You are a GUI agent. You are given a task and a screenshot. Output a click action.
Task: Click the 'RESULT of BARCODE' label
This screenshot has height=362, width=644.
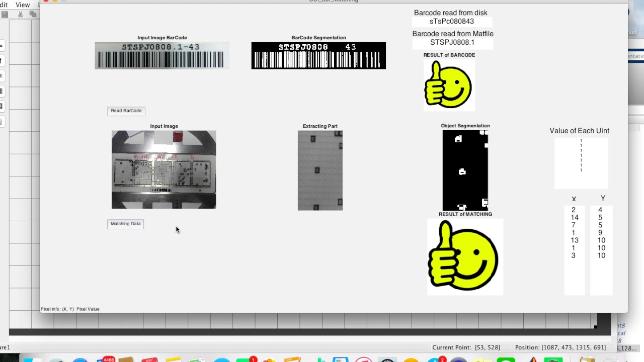(449, 55)
